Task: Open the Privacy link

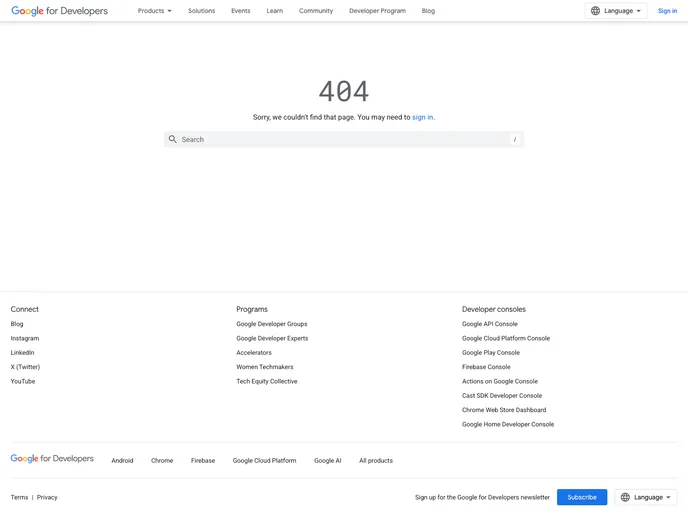Action: [47, 497]
